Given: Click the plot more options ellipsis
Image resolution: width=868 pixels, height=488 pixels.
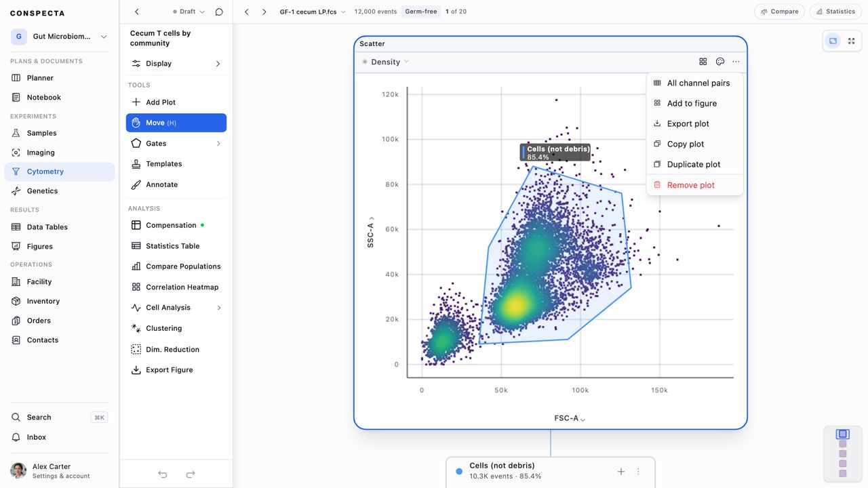Looking at the screenshot, I should tap(736, 62).
